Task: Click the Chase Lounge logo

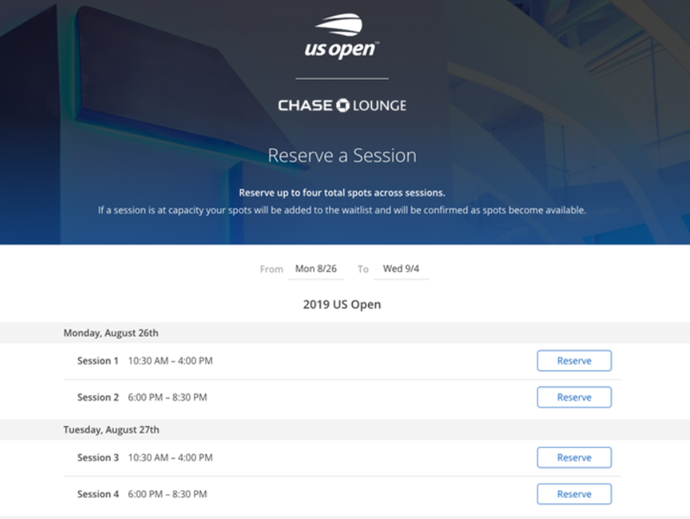Action: [x=342, y=106]
